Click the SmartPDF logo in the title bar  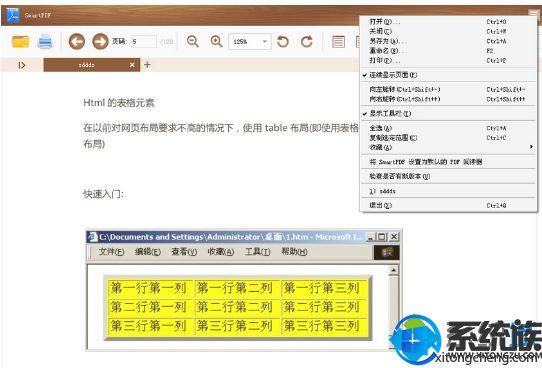point(13,15)
